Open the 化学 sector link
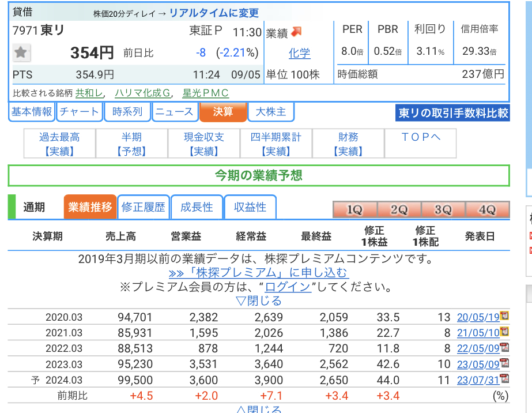Image resolution: width=532 pixels, height=413 pixels. [299, 53]
